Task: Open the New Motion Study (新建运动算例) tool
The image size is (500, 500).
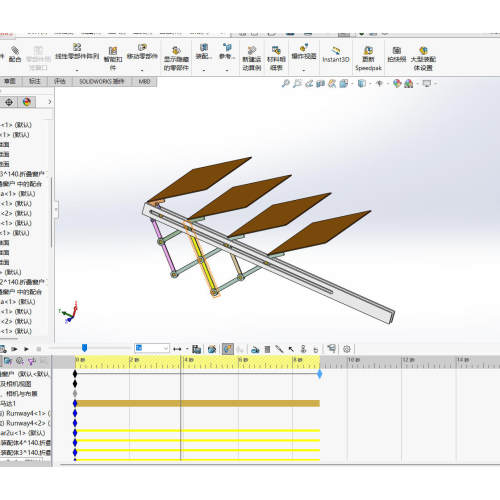Action: pos(252,58)
